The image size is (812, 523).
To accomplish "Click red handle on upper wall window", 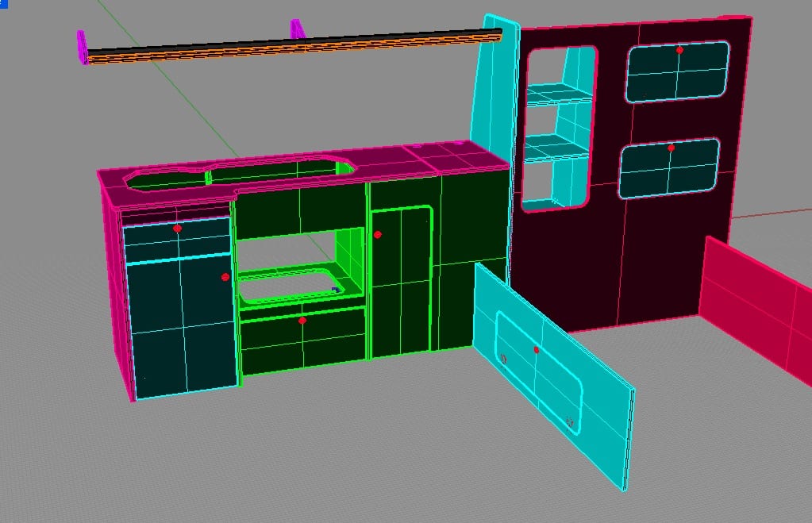I will click(679, 50).
